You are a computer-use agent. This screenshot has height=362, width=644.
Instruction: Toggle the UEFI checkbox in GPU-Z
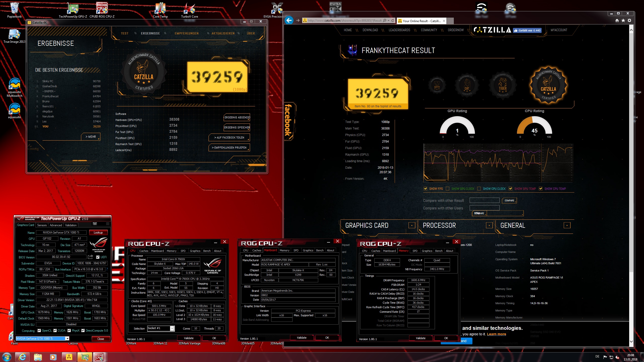point(98,257)
